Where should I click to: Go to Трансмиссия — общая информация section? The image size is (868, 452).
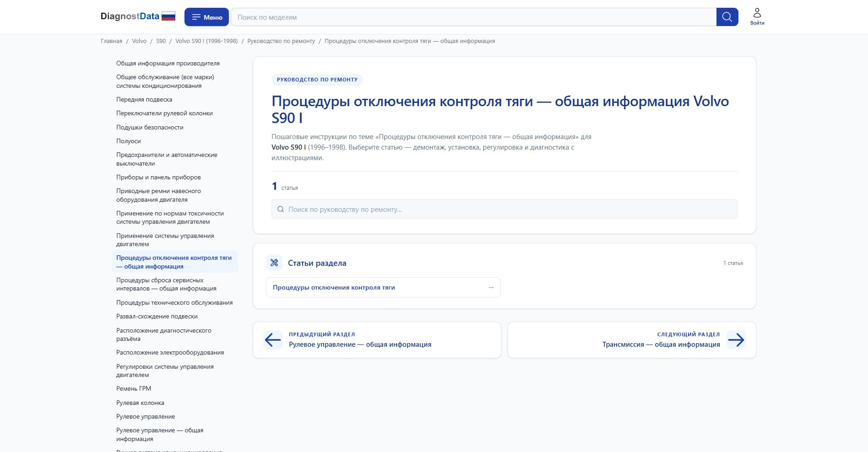tap(632, 340)
